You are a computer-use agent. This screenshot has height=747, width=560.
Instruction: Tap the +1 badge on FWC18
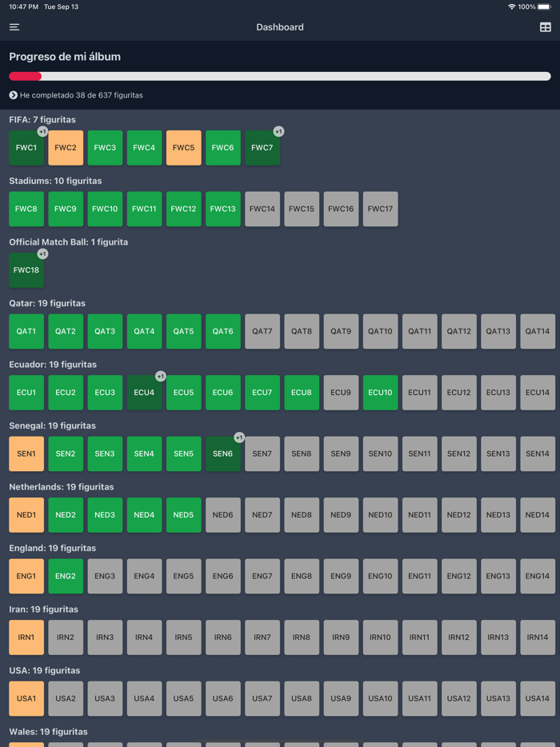click(x=42, y=254)
